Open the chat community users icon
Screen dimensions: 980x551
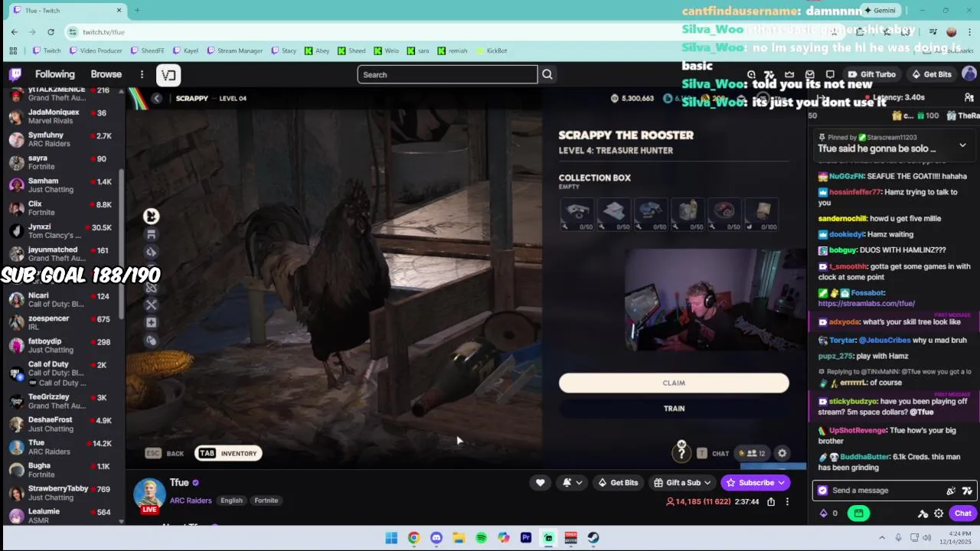[x=969, y=97]
